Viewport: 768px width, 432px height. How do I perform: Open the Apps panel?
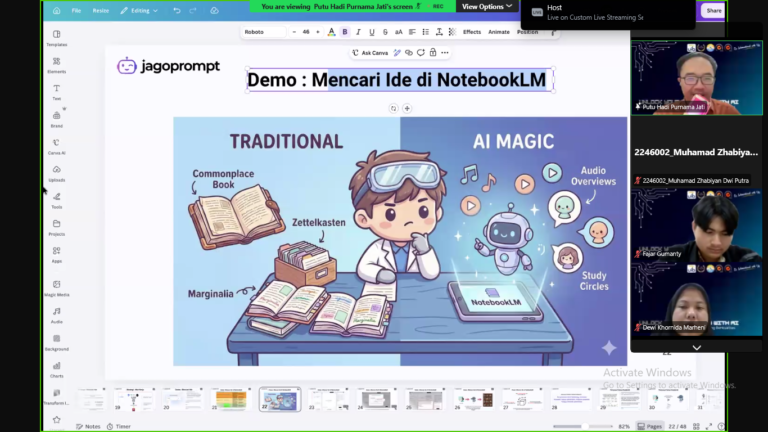(57, 255)
